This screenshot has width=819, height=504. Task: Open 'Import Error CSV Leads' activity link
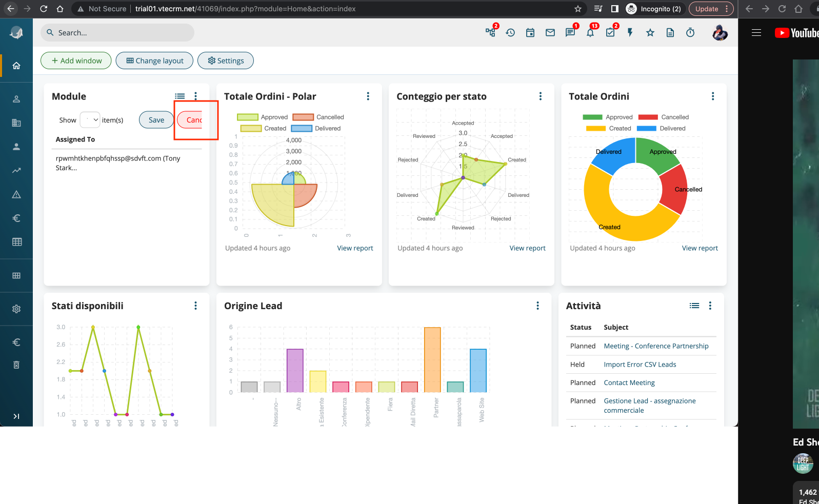click(x=640, y=365)
